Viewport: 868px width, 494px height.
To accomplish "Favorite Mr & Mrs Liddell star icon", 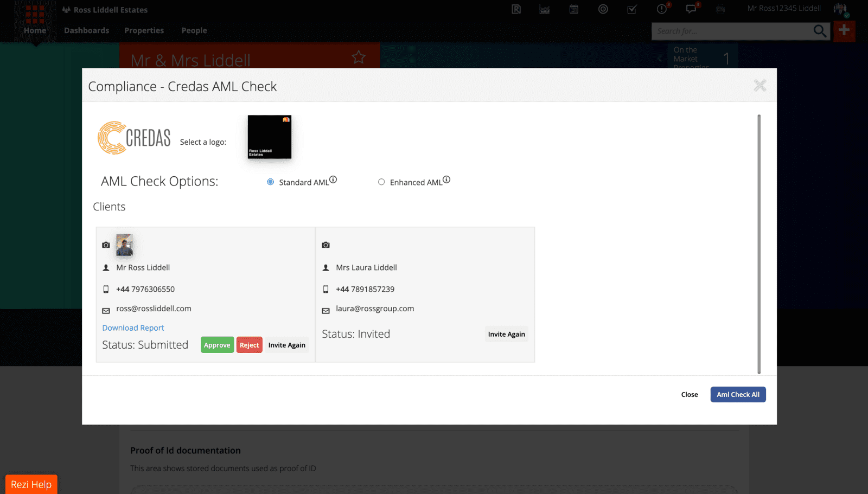I will pyautogui.click(x=359, y=57).
